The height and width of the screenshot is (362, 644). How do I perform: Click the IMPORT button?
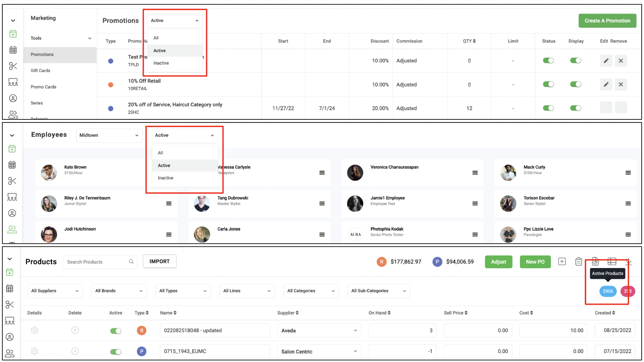[x=159, y=261]
